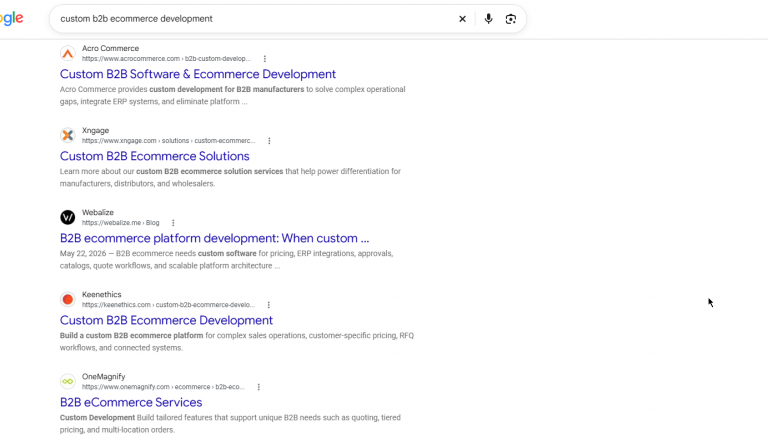Open the three-dot menu for Xngage result
Image resolution: width=768 pixels, height=448 pixels.
tap(269, 141)
